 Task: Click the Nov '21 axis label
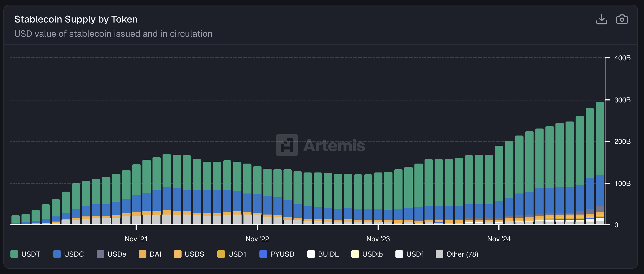[136, 239]
